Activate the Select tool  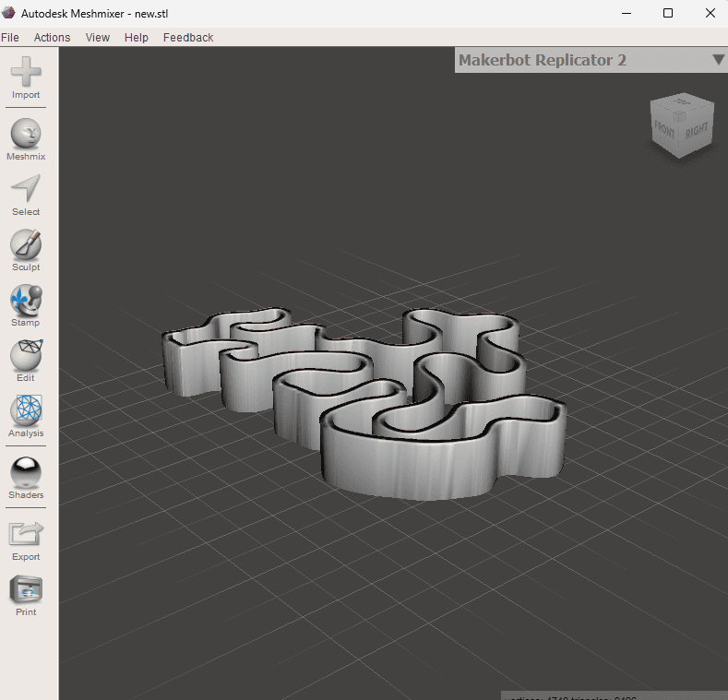point(26,195)
